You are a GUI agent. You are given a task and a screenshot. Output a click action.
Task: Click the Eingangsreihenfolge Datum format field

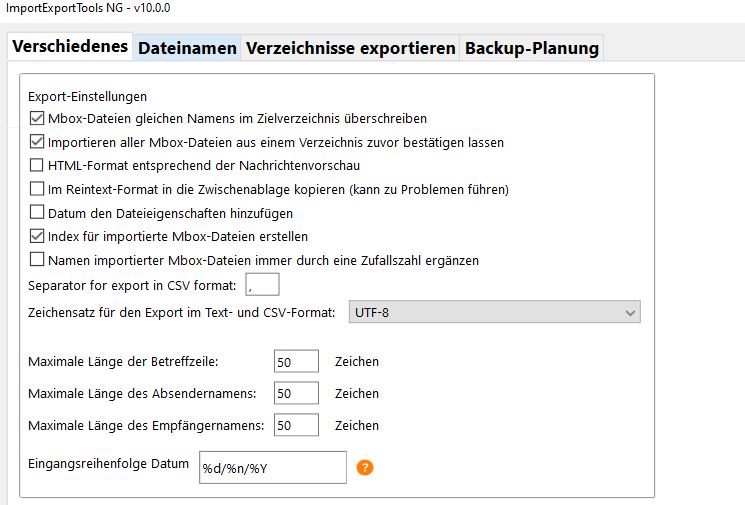[x=273, y=467]
